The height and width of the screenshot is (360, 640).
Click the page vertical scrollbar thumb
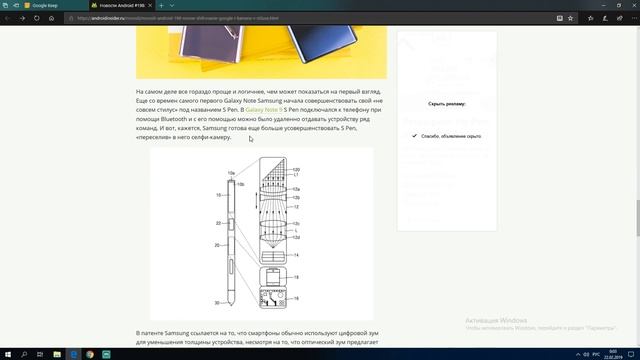pyautogui.click(x=638, y=218)
